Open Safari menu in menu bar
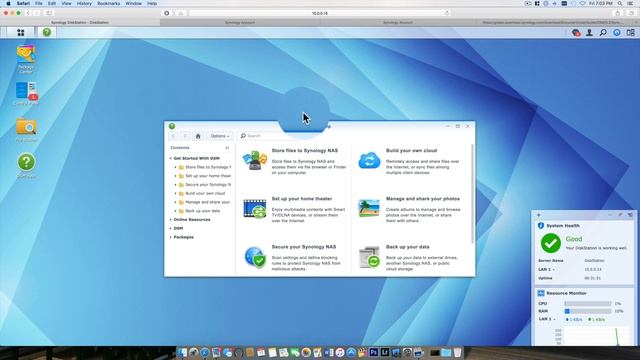The height and width of the screenshot is (360, 640). click(23, 3)
